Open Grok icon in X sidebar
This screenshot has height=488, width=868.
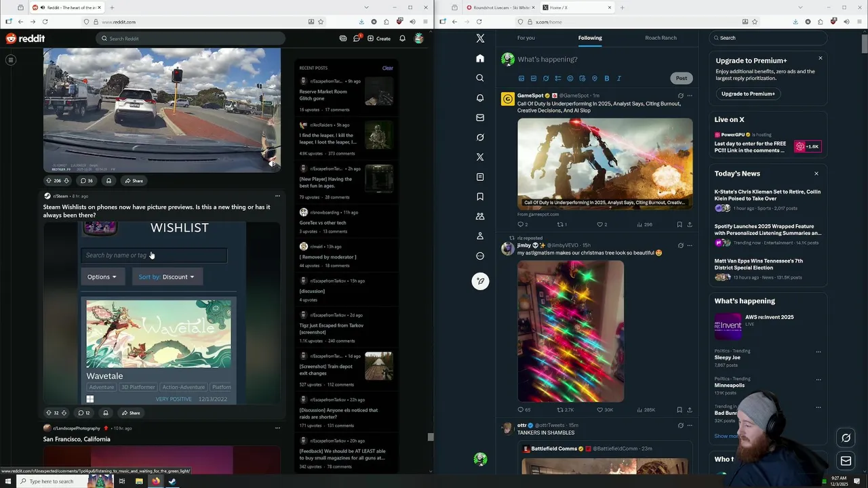(x=480, y=137)
